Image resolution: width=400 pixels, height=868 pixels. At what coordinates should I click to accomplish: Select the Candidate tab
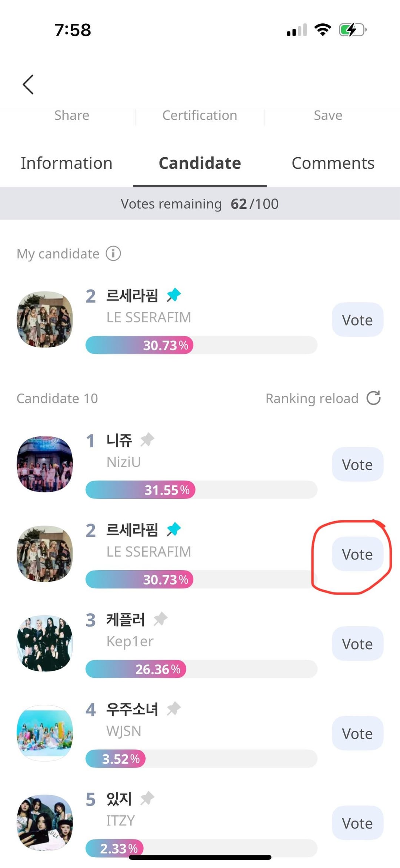(200, 163)
